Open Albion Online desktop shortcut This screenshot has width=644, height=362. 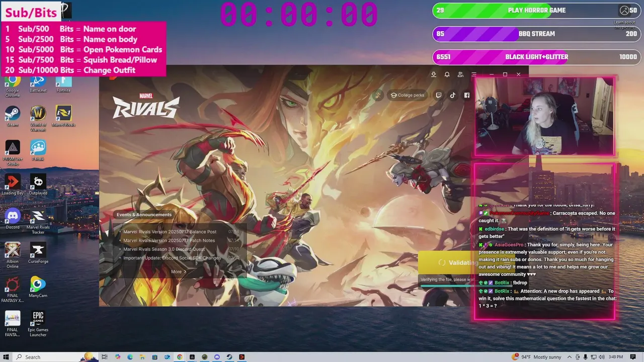pos(13,255)
